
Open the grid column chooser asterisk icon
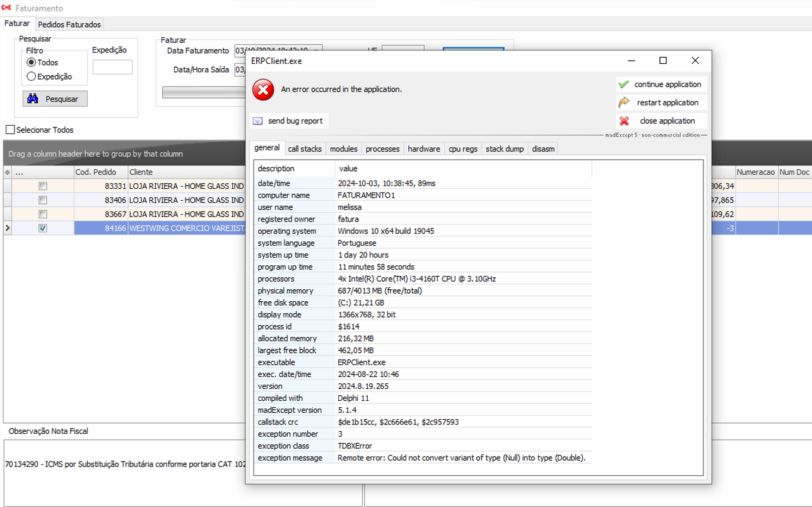(x=8, y=172)
